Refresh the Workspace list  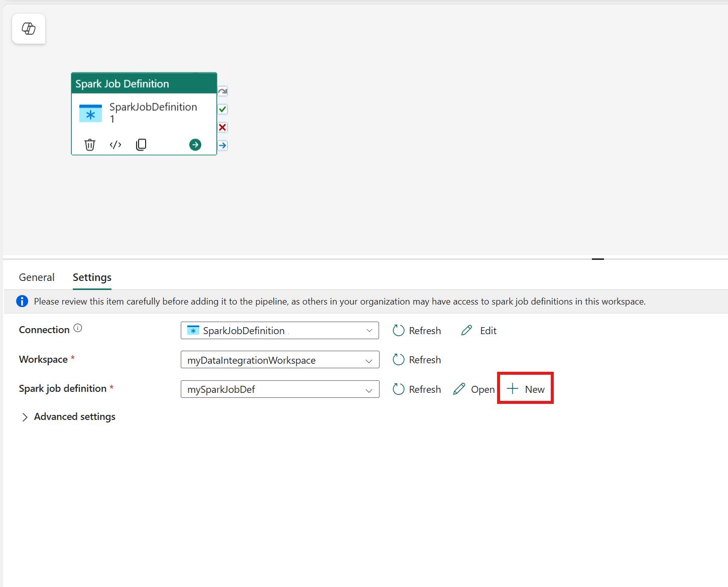click(x=417, y=360)
